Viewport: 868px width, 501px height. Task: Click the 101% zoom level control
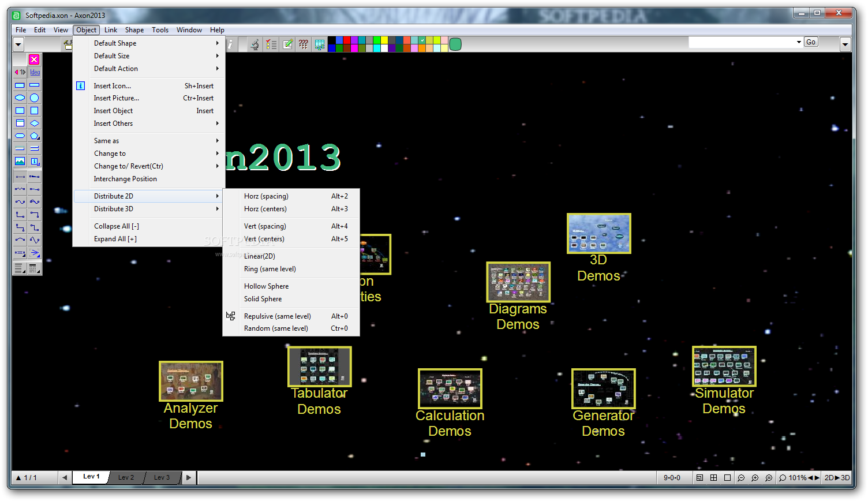click(799, 478)
